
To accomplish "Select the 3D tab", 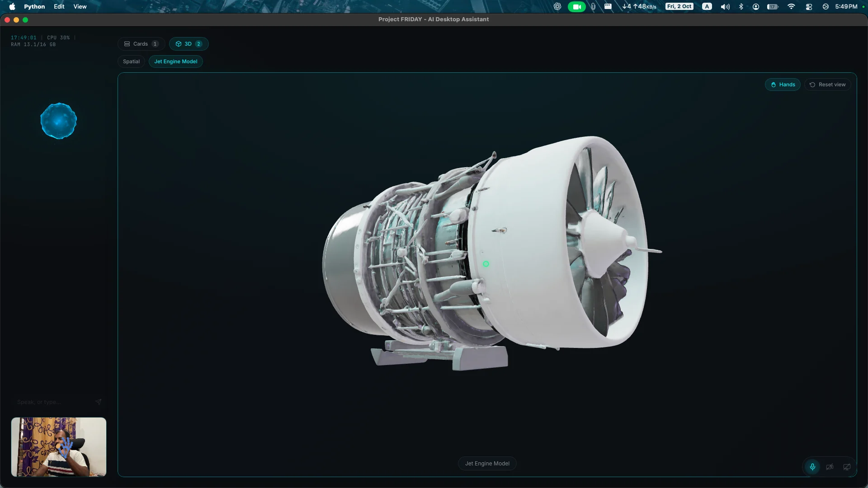I will [189, 44].
